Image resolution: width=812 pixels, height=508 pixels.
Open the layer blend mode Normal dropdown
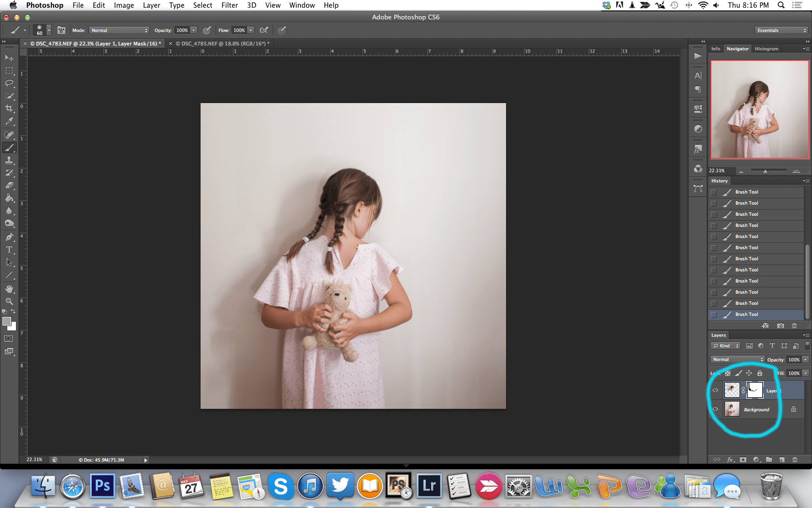click(737, 359)
